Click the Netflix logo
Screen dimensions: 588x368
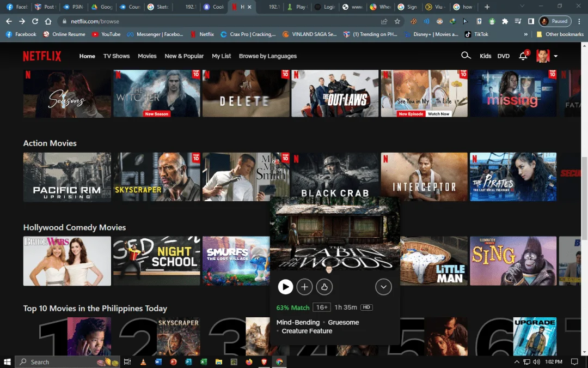point(42,56)
